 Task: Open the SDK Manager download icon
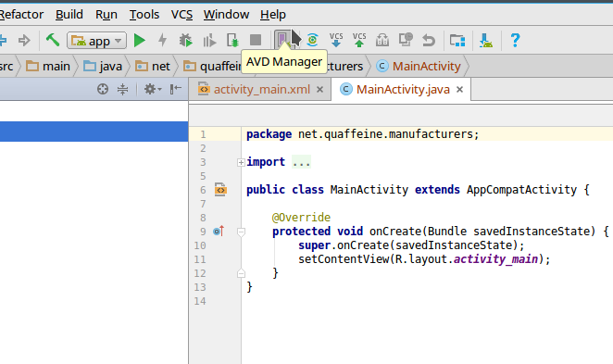pos(486,40)
